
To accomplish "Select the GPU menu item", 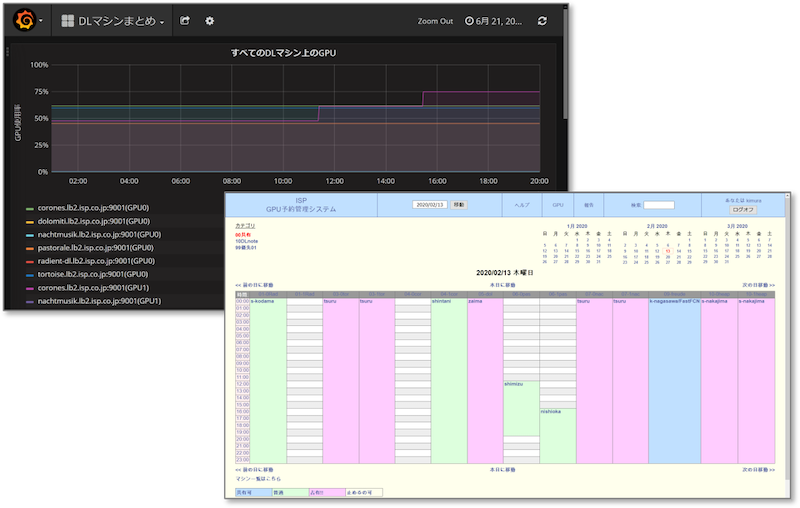I will pos(558,204).
